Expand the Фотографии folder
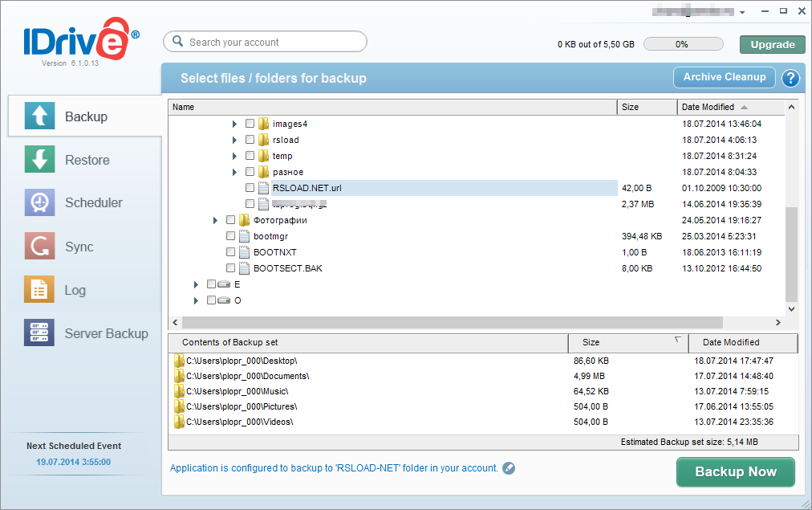The width and height of the screenshot is (812, 510). 214,219
